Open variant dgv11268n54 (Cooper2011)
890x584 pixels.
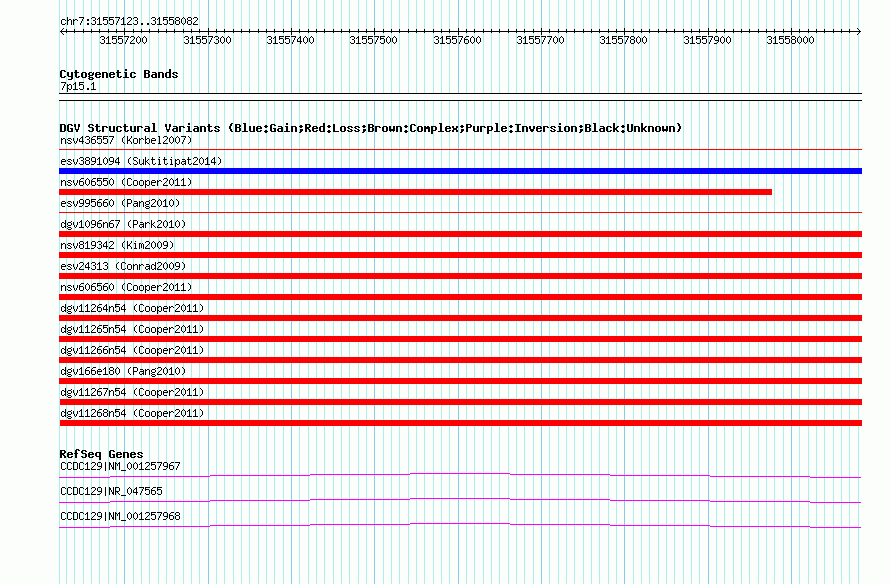tap(132, 413)
